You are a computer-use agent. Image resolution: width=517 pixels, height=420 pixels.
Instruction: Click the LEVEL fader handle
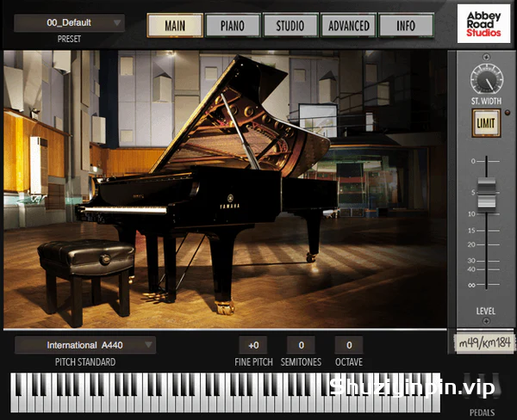tap(487, 195)
